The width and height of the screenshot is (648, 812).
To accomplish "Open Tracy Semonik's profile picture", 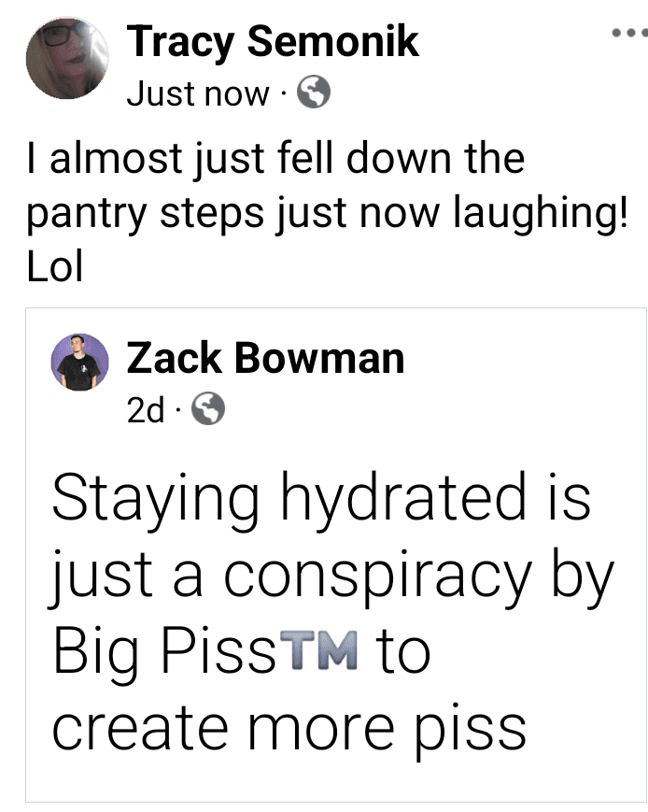I will click(x=64, y=59).
